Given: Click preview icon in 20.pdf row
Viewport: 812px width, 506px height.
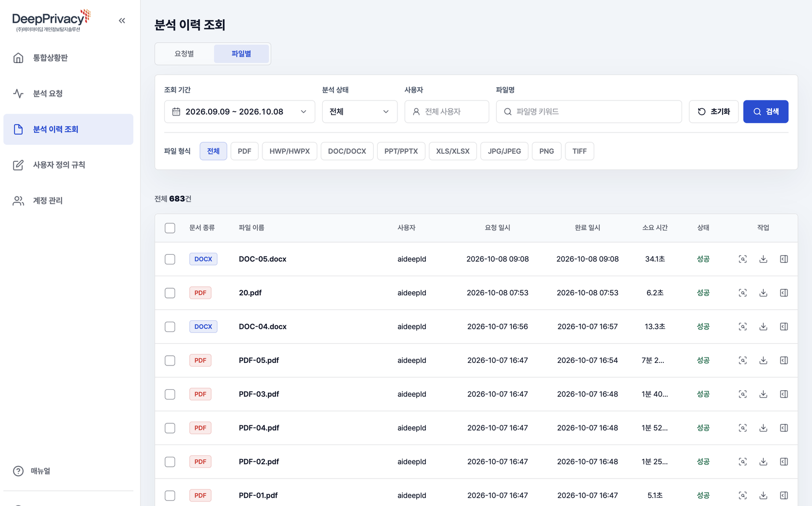Looking at the screenshot, I should 742,293.
